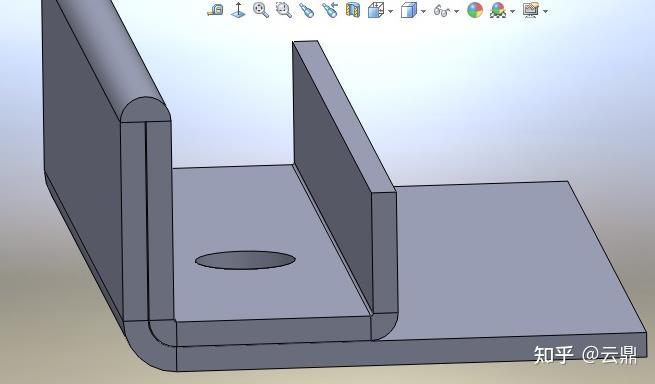Click the Previous View spyglass icon with arrow

[330, 10]
